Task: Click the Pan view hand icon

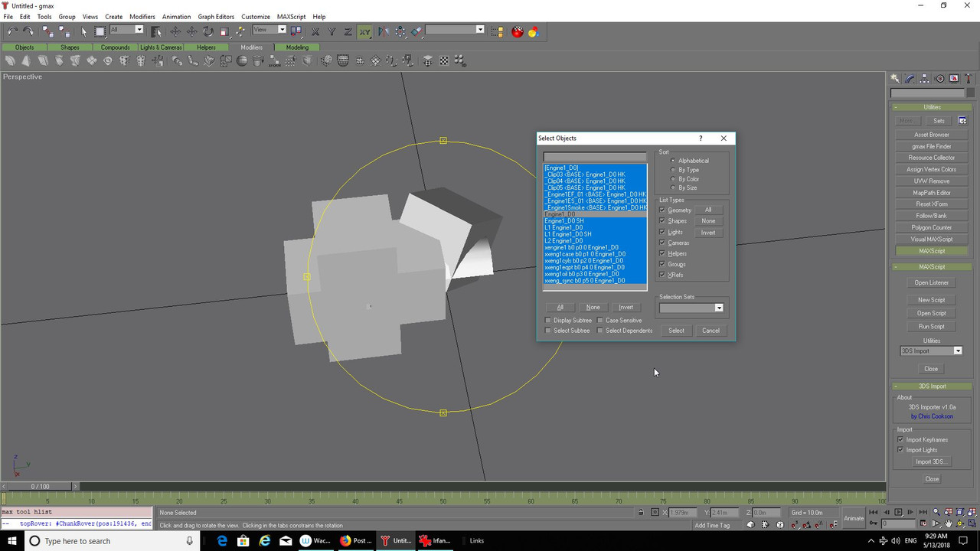Action: point(949,524)
